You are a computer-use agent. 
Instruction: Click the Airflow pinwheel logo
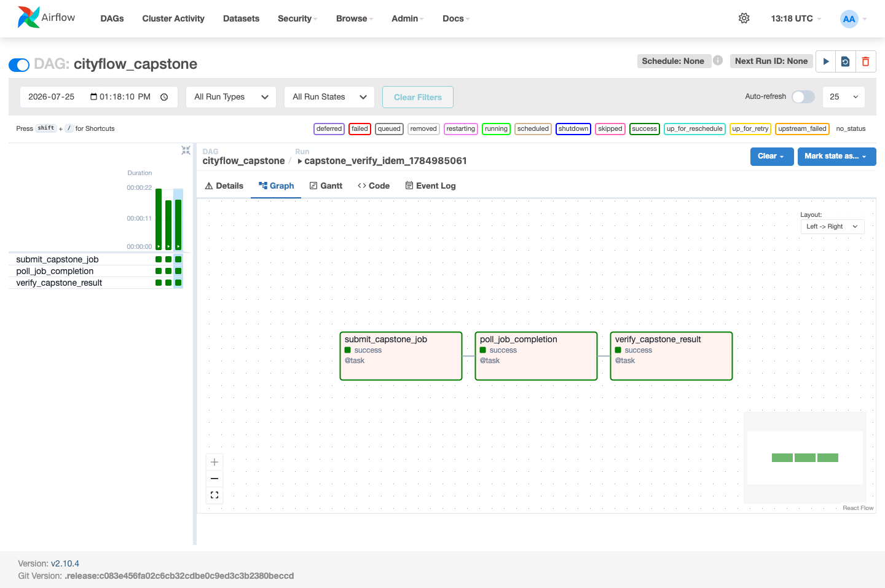[x=28, y=17]
